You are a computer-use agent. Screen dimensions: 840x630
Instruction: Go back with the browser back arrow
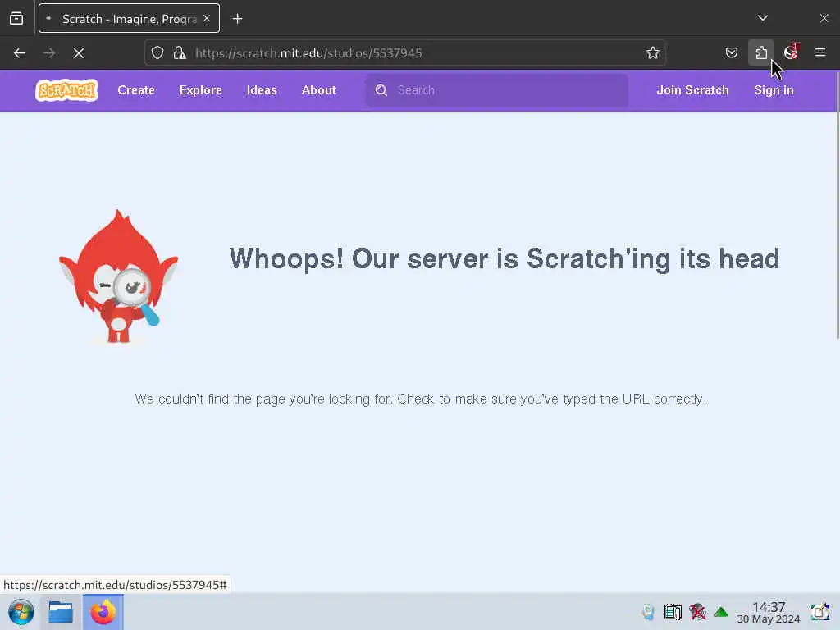[x=20, y=53]
